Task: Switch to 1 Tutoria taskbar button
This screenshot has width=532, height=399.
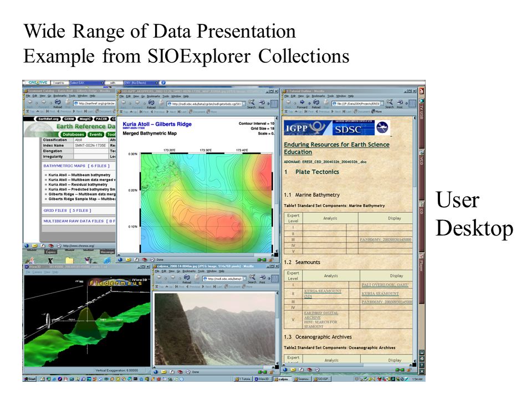Action: (243, 379)
